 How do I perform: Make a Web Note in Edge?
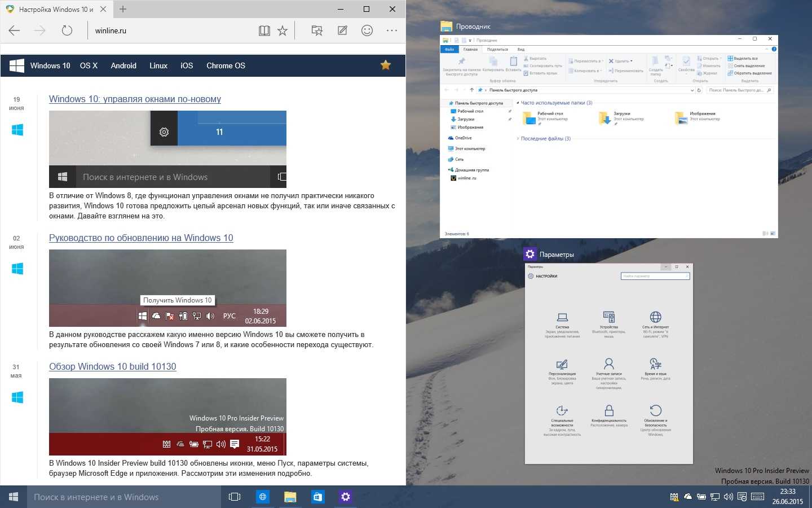point(342,30)
